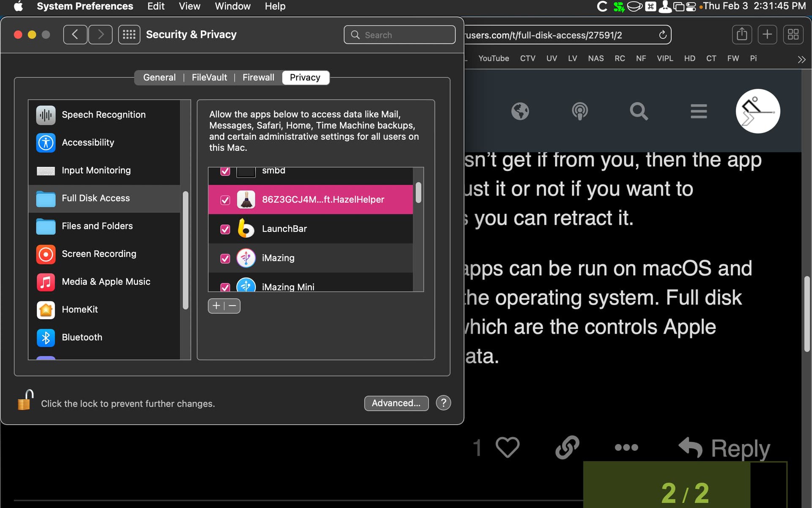812x508 pixels.
Task: Like the forum post heart
Action: [507, 447]
